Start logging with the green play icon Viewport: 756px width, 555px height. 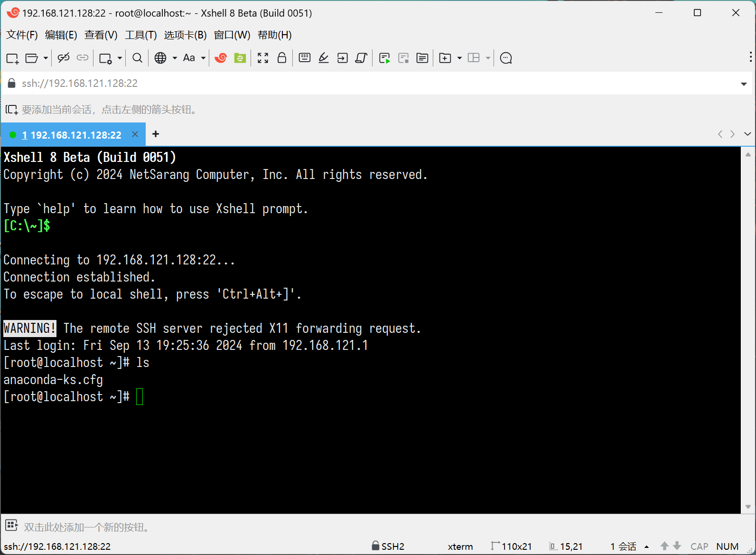click(x=384, y=58)
